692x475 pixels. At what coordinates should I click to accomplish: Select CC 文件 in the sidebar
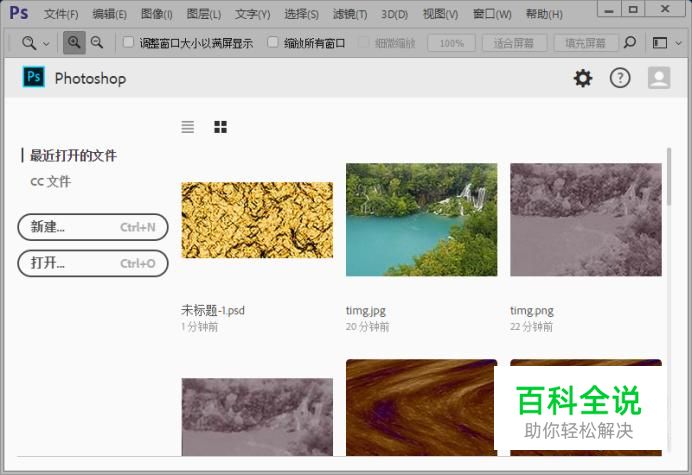50,181
